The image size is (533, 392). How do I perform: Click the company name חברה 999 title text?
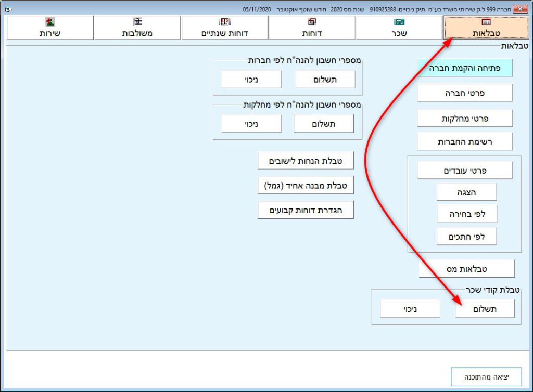click(469, 9)
